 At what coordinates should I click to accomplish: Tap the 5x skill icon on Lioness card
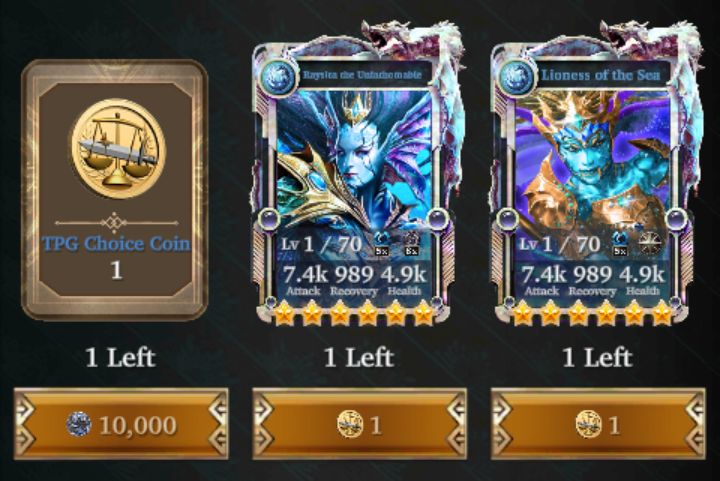click(620, 244)
